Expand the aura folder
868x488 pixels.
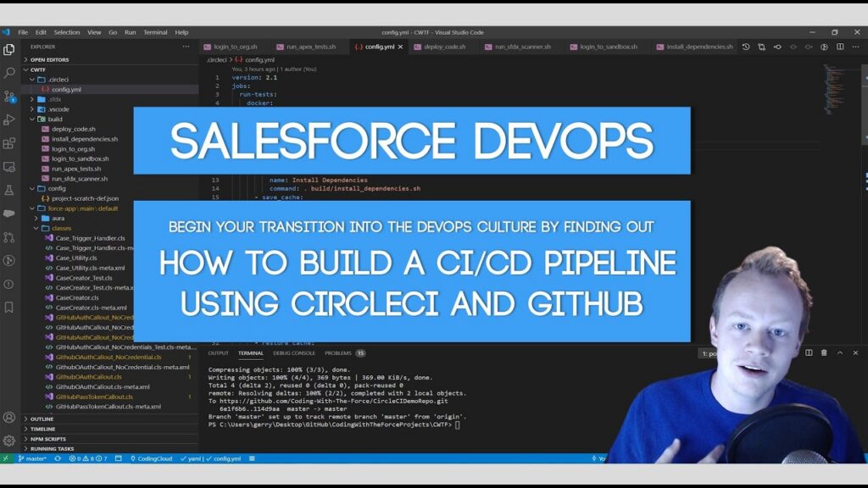[58, 218]
